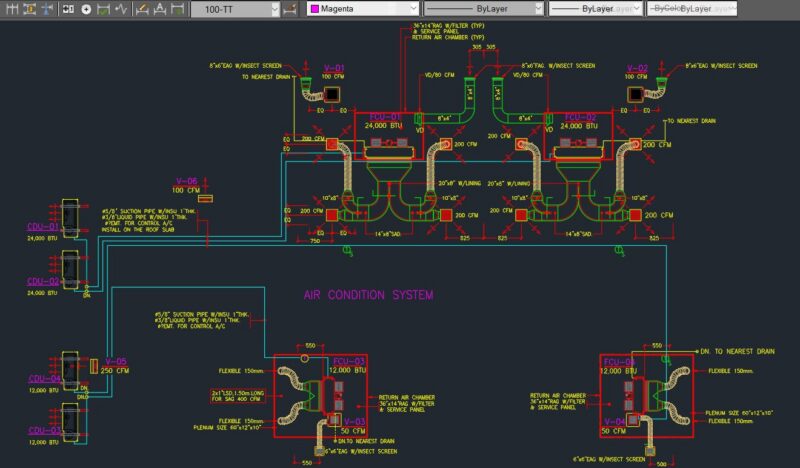Select the Dimension Edit tool
The width and height of the screenshot is (800, 468).
142,9
